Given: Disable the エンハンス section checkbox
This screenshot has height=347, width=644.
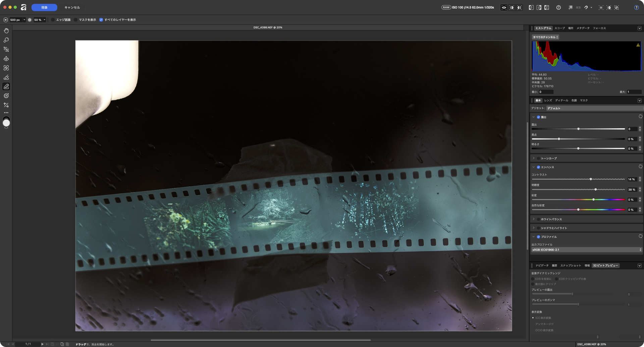Looking at the screenshot, I should click(538, 167).
